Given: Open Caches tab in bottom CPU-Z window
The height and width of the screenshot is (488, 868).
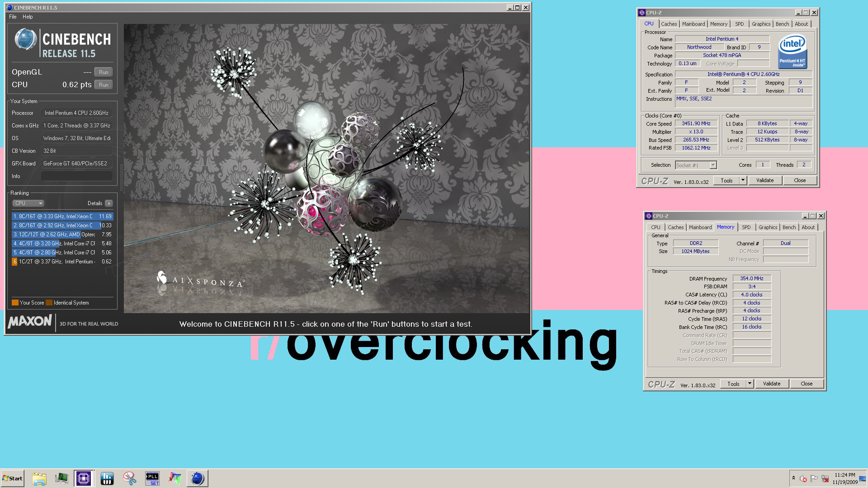Looking at the screenshot, I should click(676, 227).
